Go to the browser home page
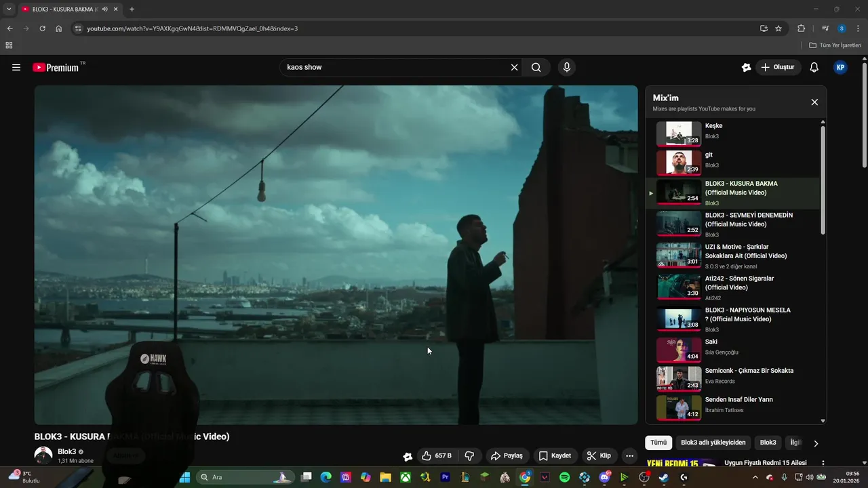 point(59,28)
